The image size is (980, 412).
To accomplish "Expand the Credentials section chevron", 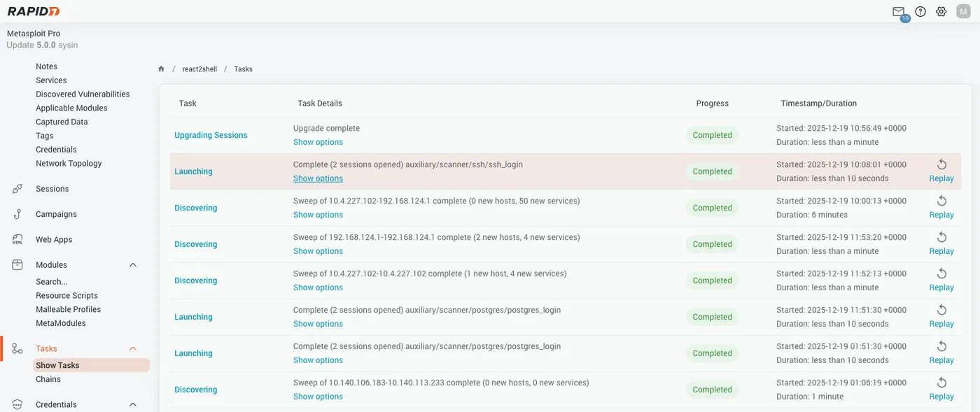I will click(x=132, y=404).
